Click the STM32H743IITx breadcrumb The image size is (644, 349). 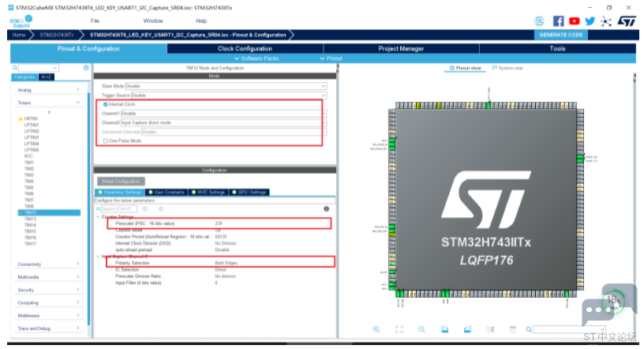click(56, 35)
